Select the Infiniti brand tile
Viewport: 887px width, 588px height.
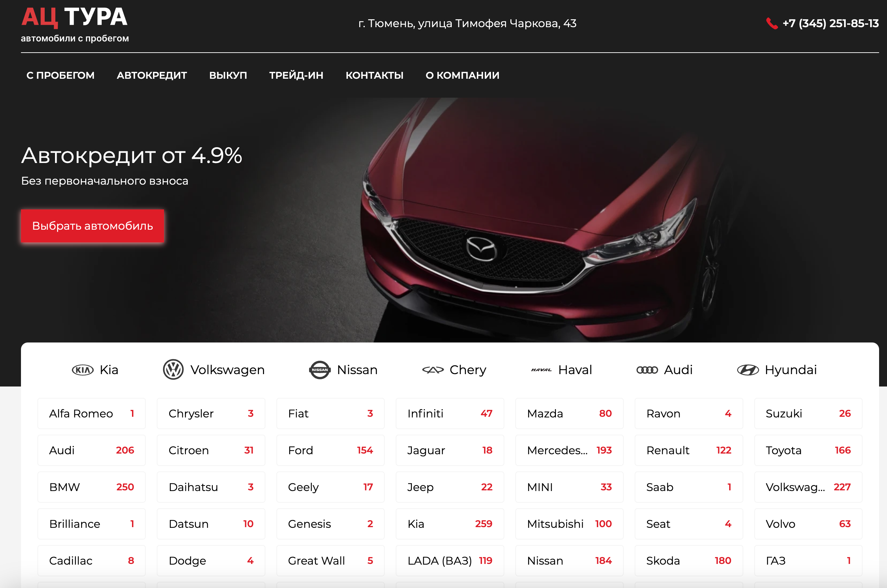coord(450,413)
